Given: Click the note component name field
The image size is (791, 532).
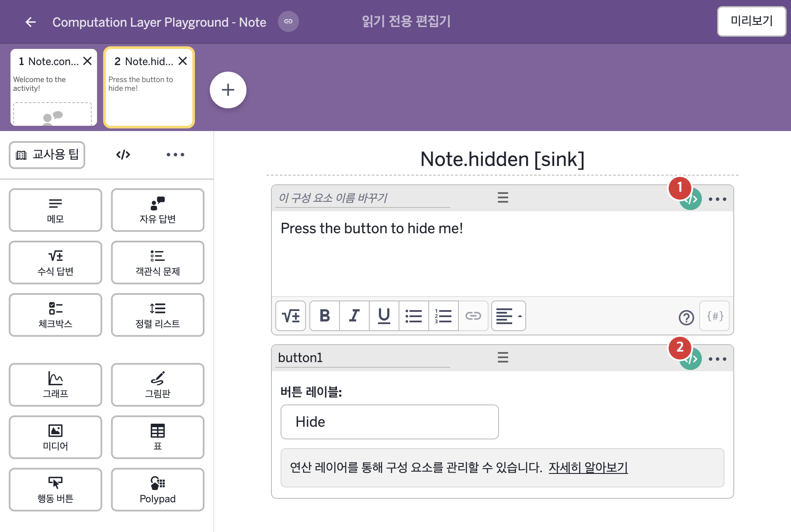Looking at the screenshot, I should (363, 198).
